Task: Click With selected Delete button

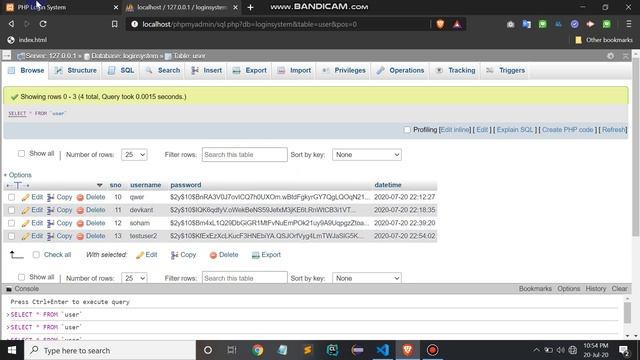Action: (x=224, y=255)
